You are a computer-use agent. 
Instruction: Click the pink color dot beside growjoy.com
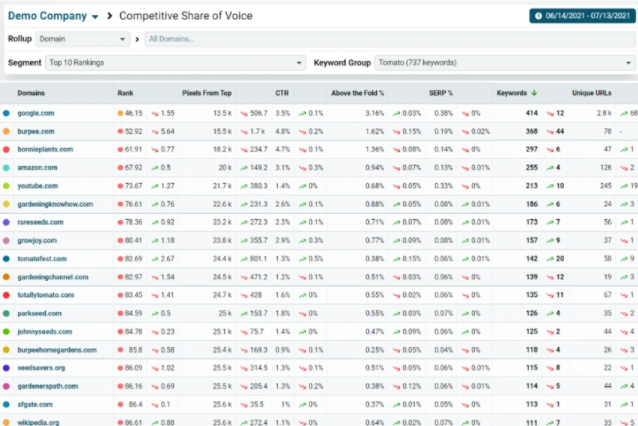click(x=6, y=240)
